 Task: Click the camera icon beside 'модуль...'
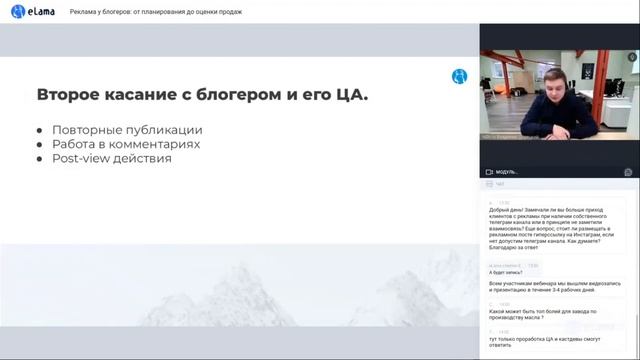coord(489,172)
